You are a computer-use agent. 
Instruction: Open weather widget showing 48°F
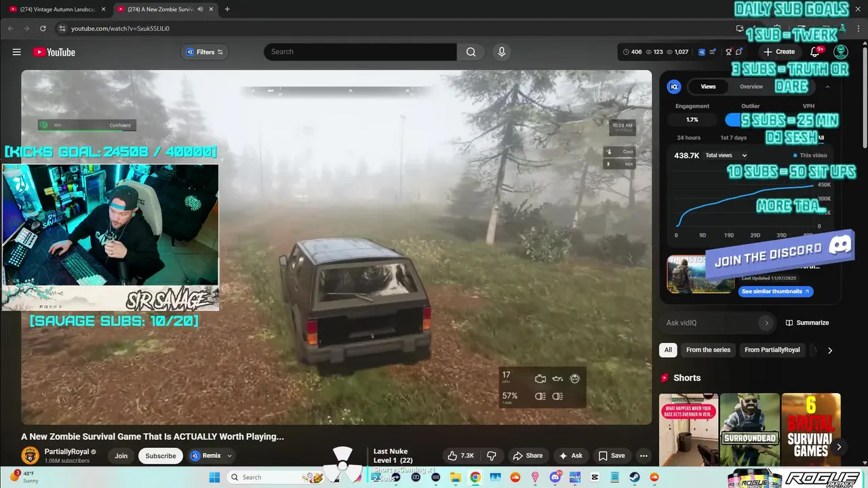[x=24, y=476]
